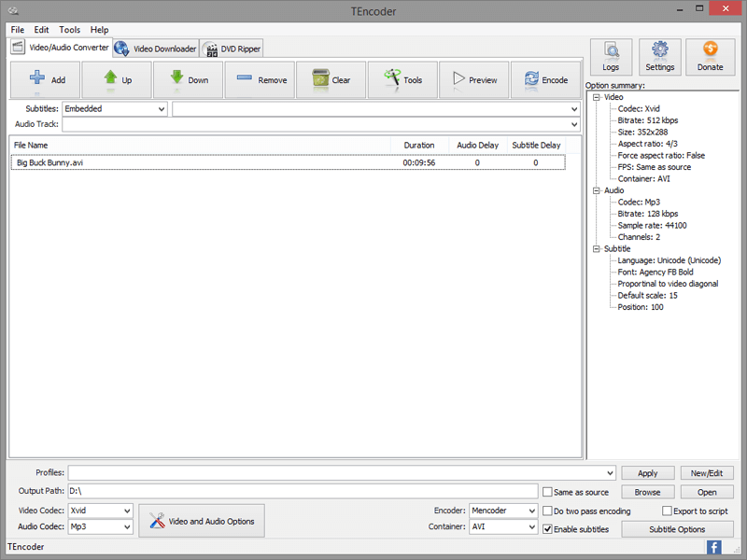Open the Tools menu in menu bar
This screenshot has height=560, width=747.
pyautogui.click(x=69, y=30)
